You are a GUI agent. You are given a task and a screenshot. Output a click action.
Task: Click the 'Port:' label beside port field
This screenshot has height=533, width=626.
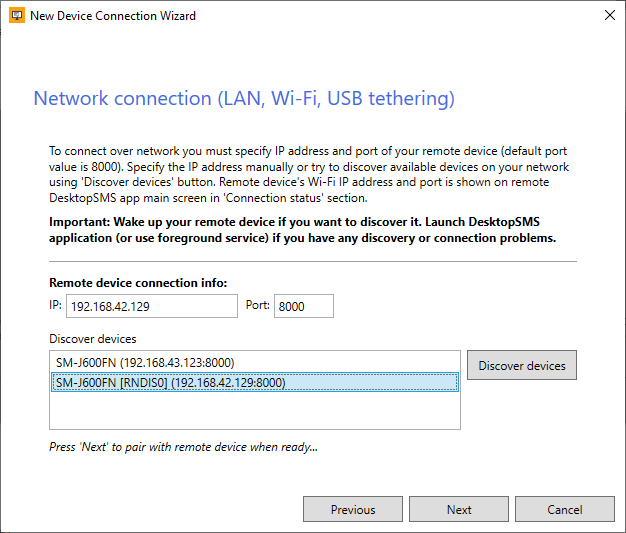[257, 305]
